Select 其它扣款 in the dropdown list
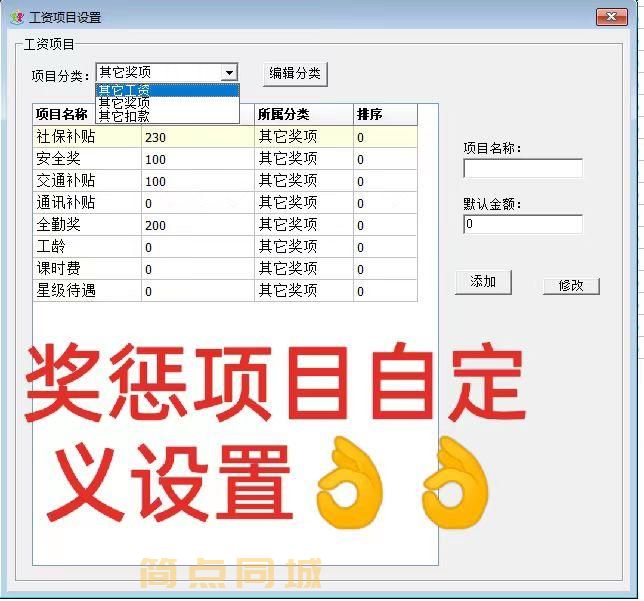The width and height of the screenshot is (644, 601). [x=167, y=116]
